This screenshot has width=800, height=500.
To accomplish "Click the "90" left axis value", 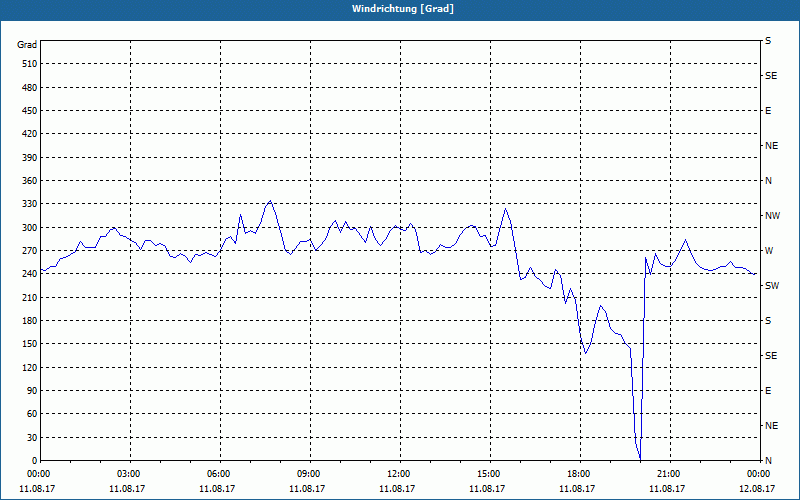I will point(32,391).
